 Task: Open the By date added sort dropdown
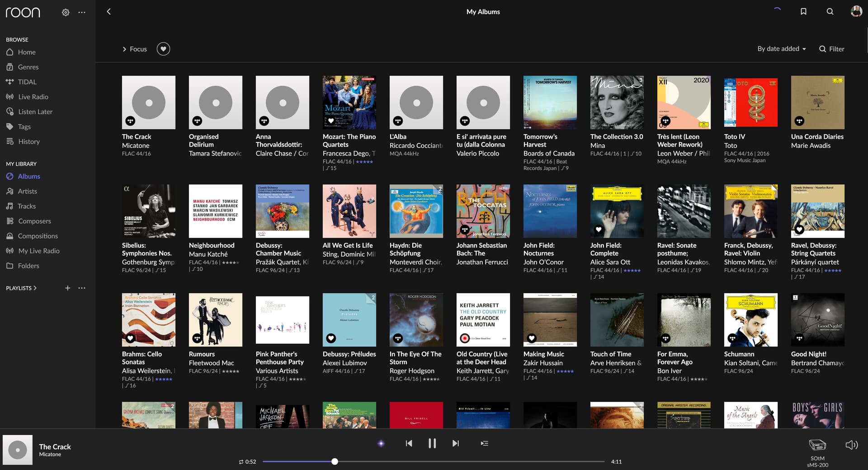[x=781, y=49]
